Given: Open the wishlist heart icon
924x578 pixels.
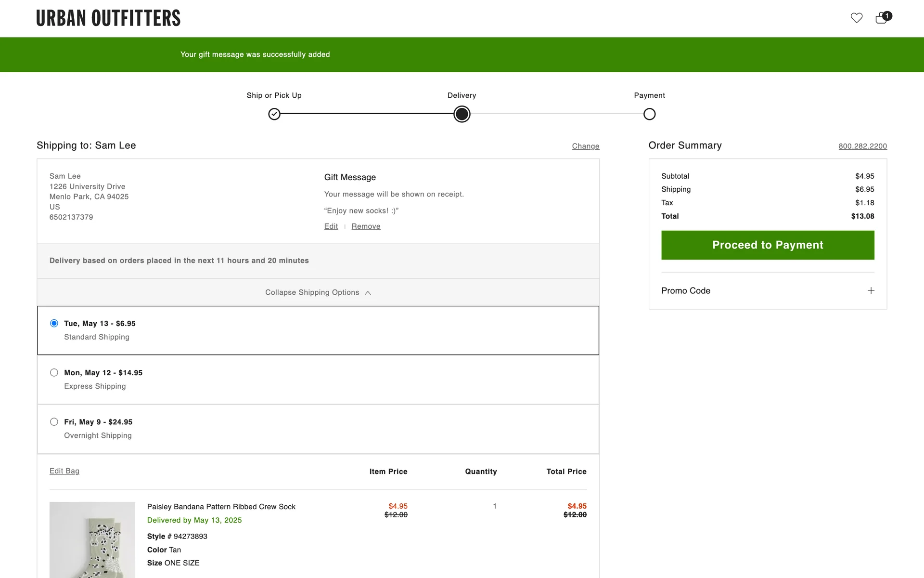Looking at the screenshot, I should pyautogui.click(x=856, y=18).
